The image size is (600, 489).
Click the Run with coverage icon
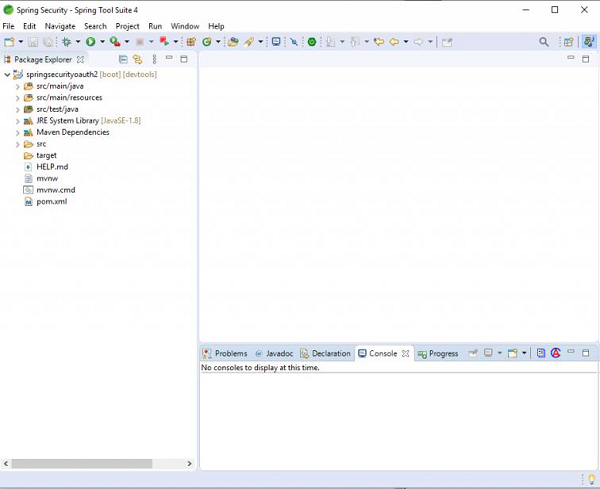tap(115, 42)
